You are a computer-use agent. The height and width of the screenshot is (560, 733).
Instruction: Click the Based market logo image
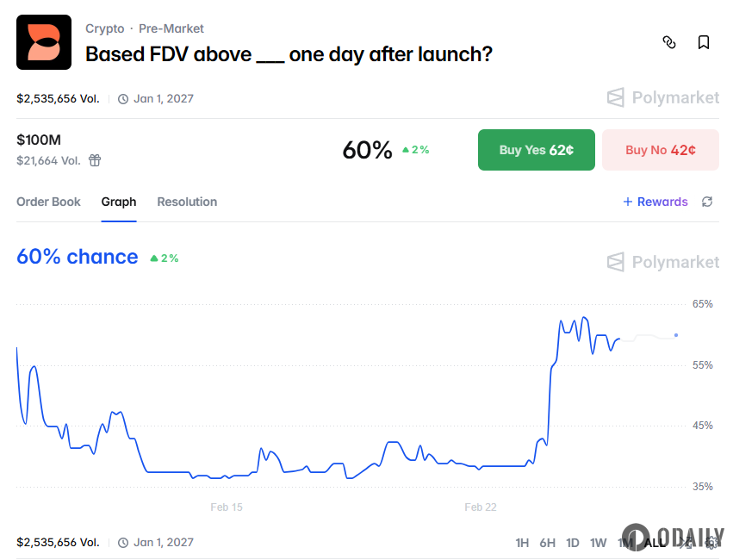44,42
